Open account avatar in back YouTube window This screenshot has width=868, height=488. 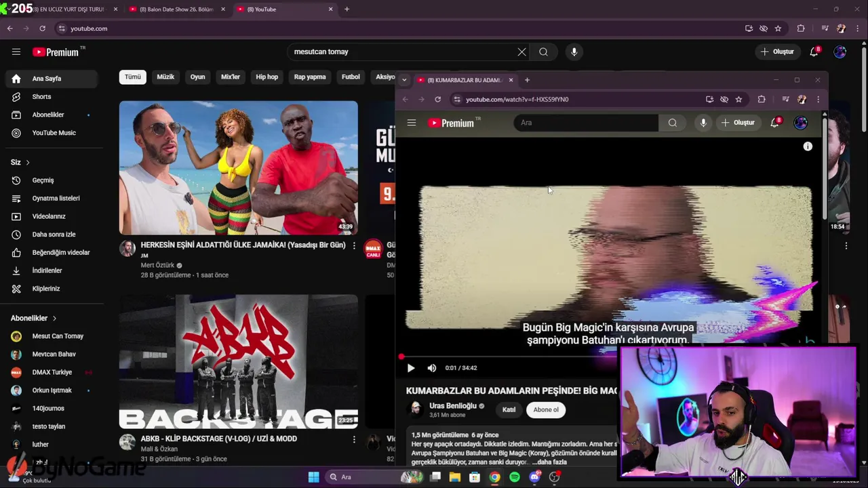(840, 52)
